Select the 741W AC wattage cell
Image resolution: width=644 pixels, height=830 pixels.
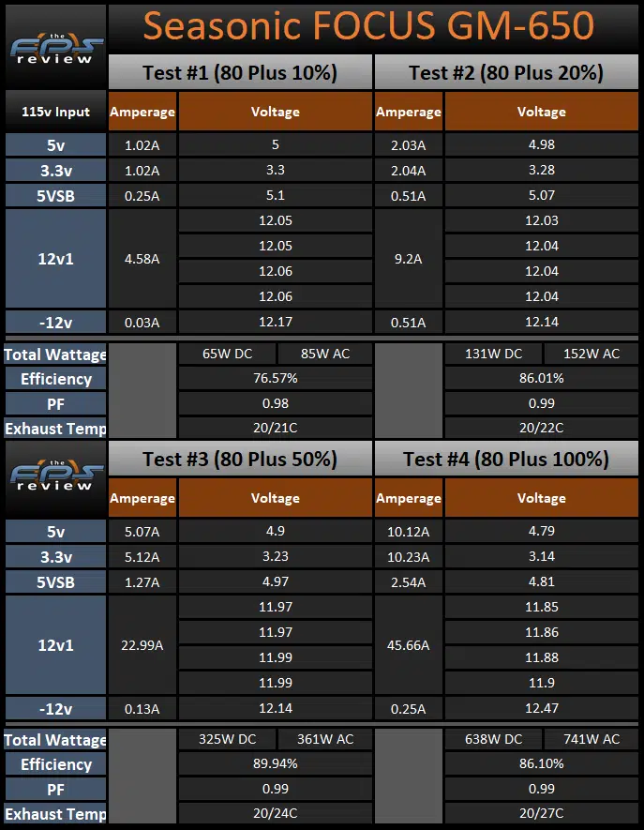click(x=592, y=739)
